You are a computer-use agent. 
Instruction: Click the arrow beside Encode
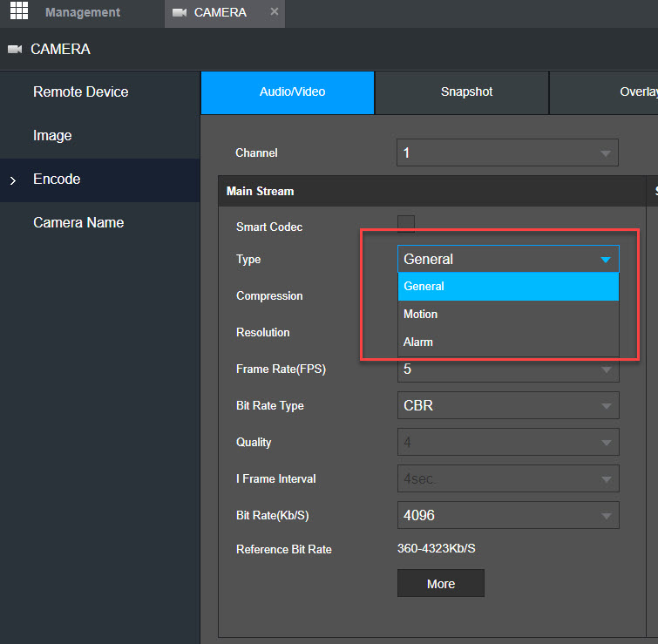pos(12,180)
